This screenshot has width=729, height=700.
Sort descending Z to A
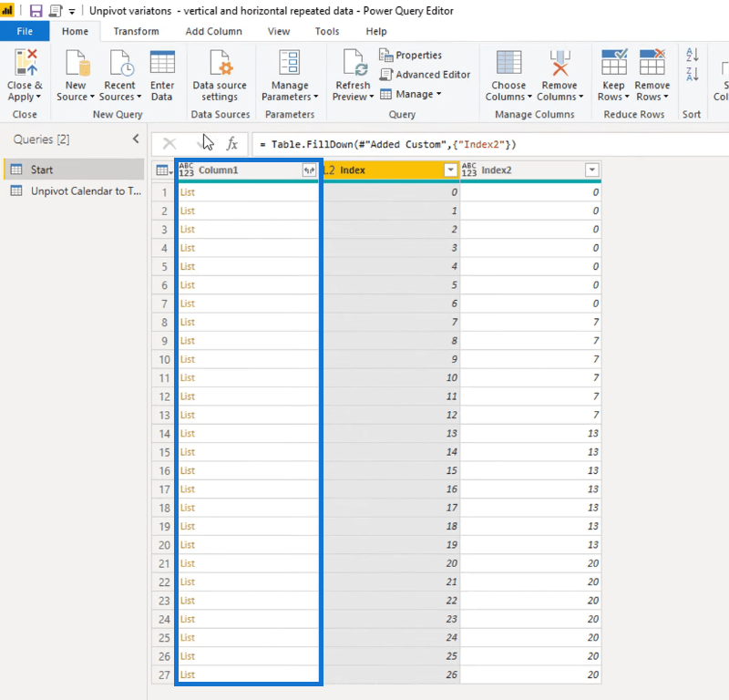click(x=692, y=74)
